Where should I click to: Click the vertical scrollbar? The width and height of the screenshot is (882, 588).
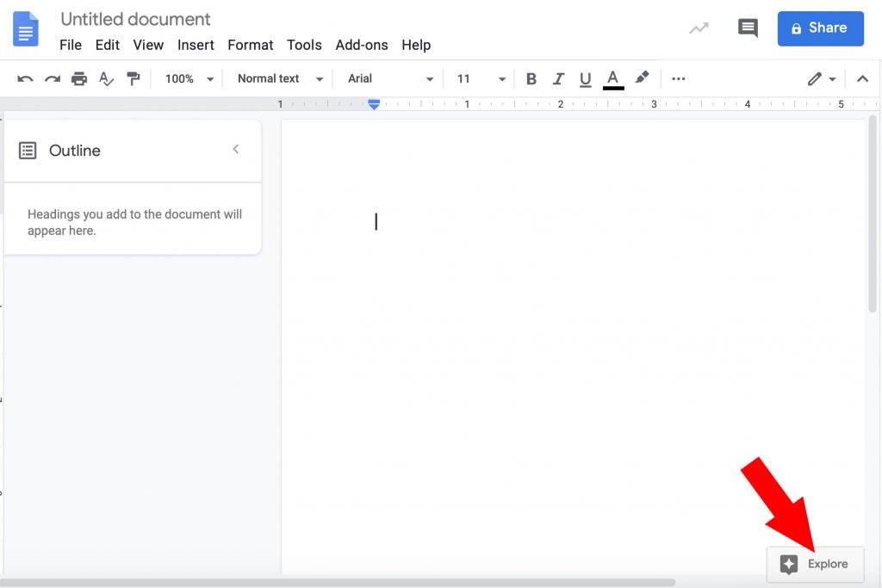pos(873,214)
